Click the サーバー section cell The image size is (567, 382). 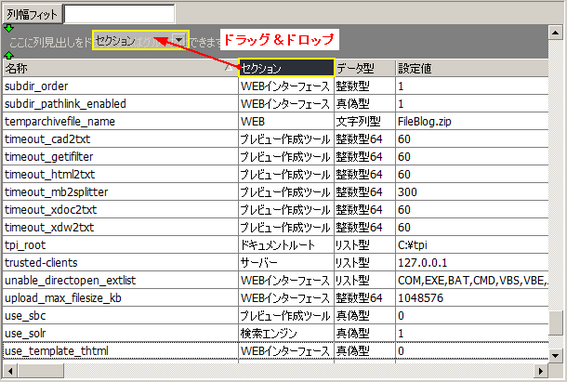coord(286,263)
